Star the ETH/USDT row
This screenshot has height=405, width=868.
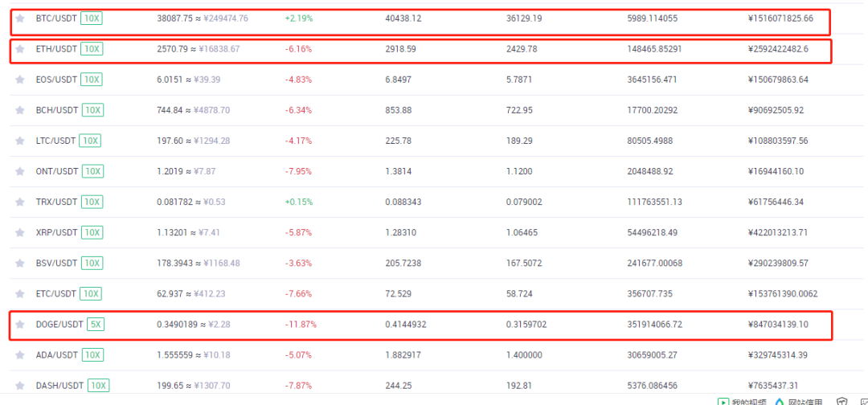tap(20, 49)
